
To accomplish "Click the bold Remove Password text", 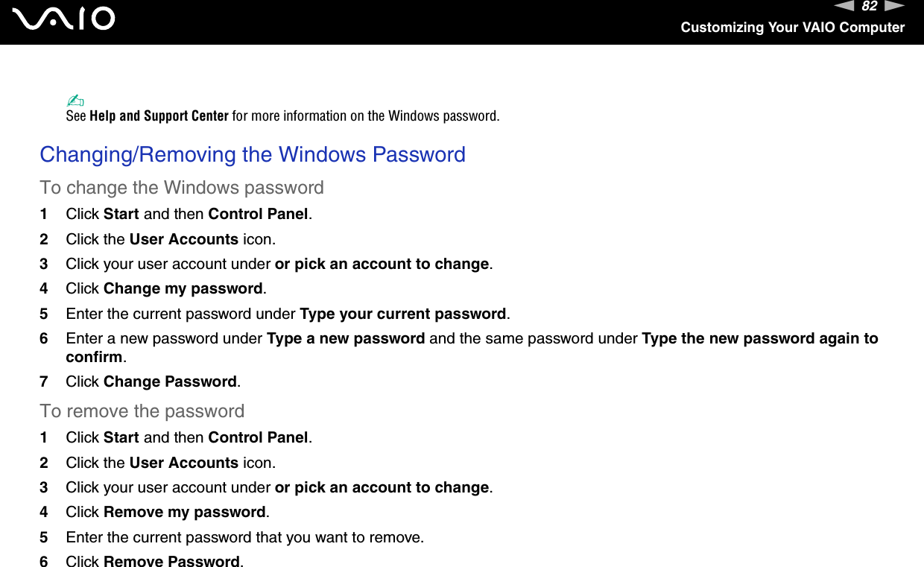I will tap(171, 561).
